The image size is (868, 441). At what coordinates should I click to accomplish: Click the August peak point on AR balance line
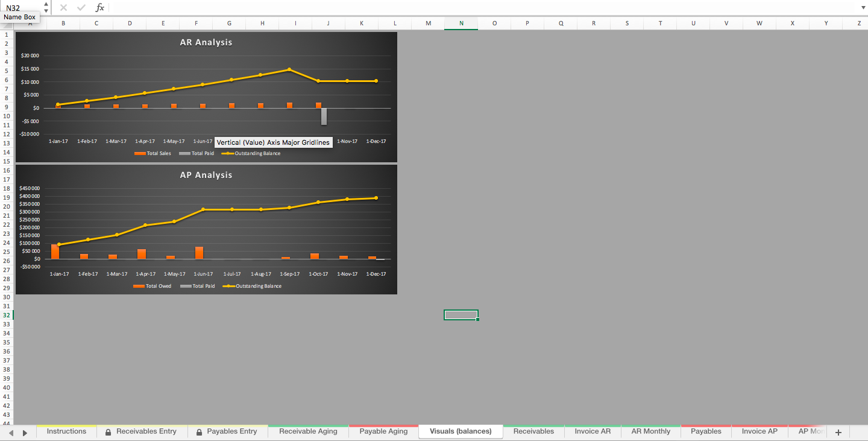289,69
